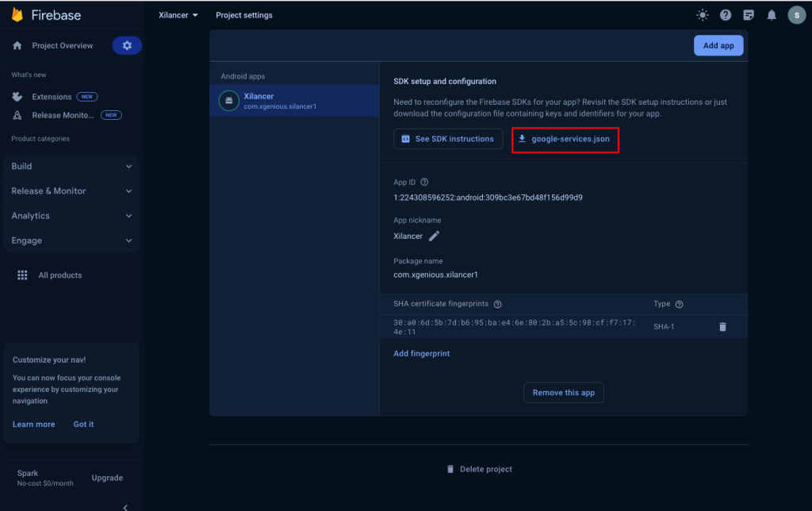Click the App ID value text

488,198
